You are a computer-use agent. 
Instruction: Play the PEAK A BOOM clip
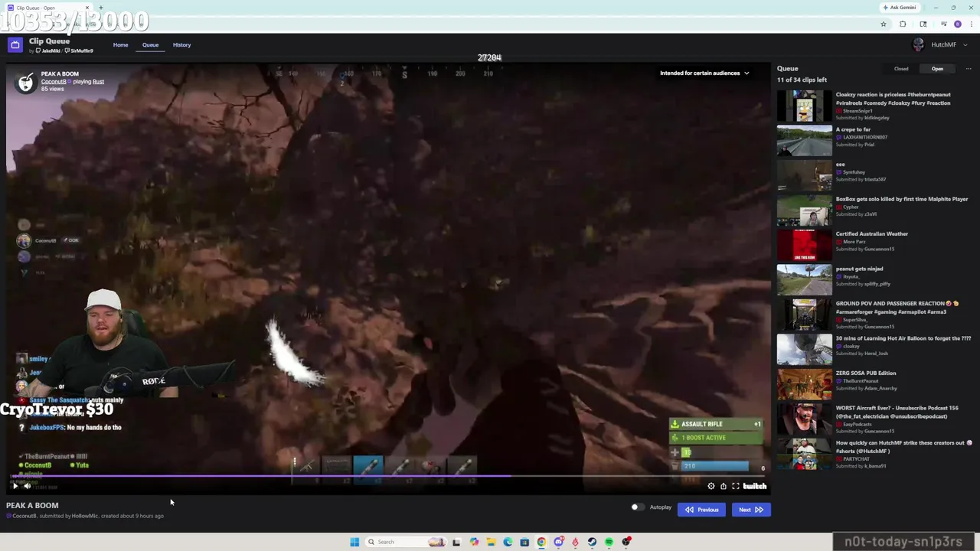click(15, 486)
